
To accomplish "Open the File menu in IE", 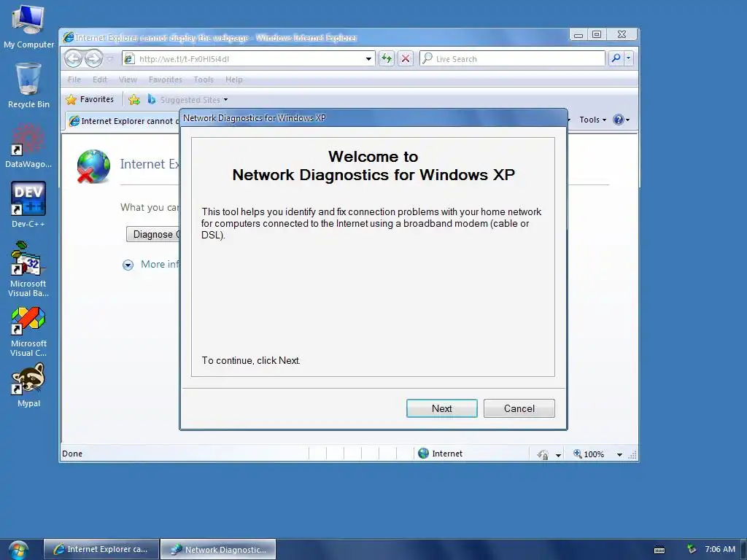I will click(x=74, y=79).
